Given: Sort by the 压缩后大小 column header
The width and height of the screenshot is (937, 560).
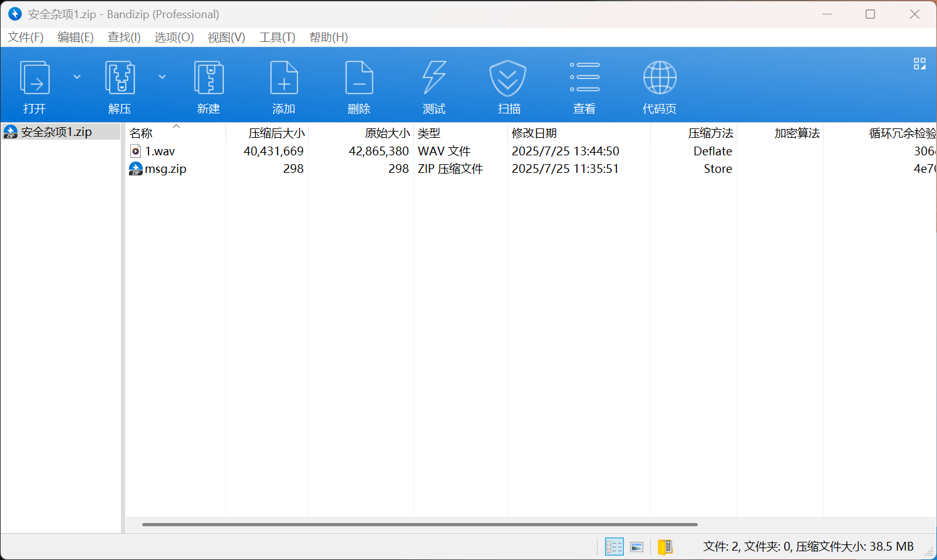Looking at the screenshot, I should click(267, 133).
